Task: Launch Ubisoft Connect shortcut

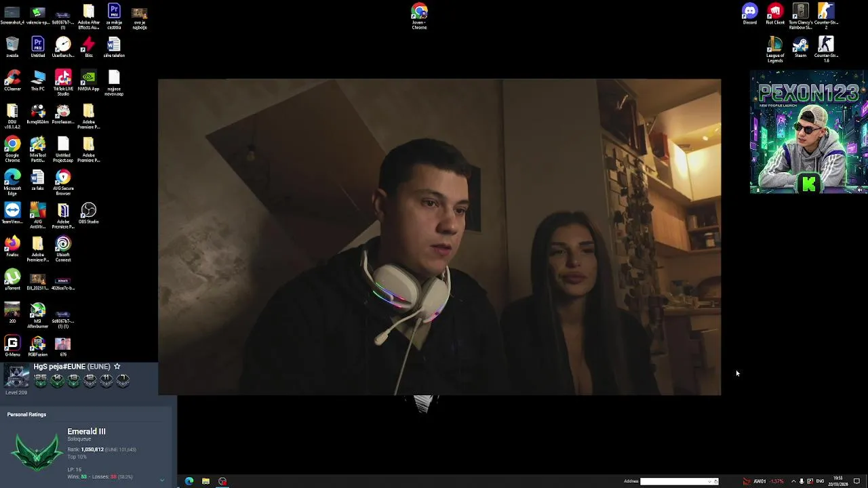Action: [63, 248]
